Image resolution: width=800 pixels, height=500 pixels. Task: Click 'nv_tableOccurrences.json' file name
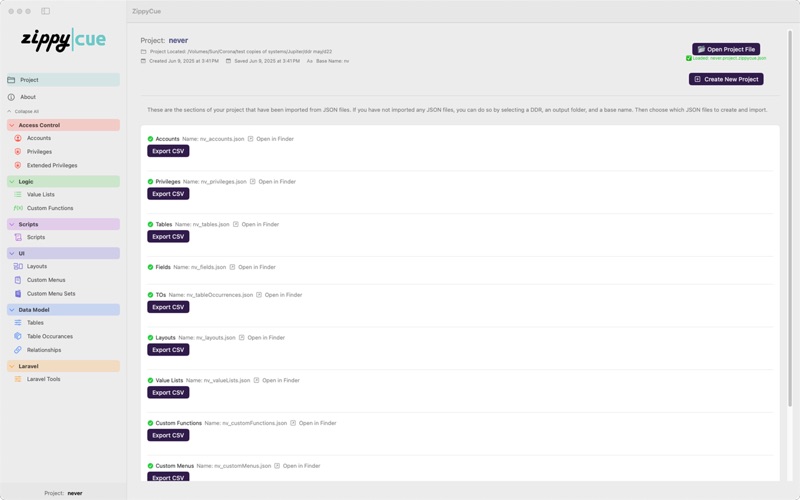219,295
